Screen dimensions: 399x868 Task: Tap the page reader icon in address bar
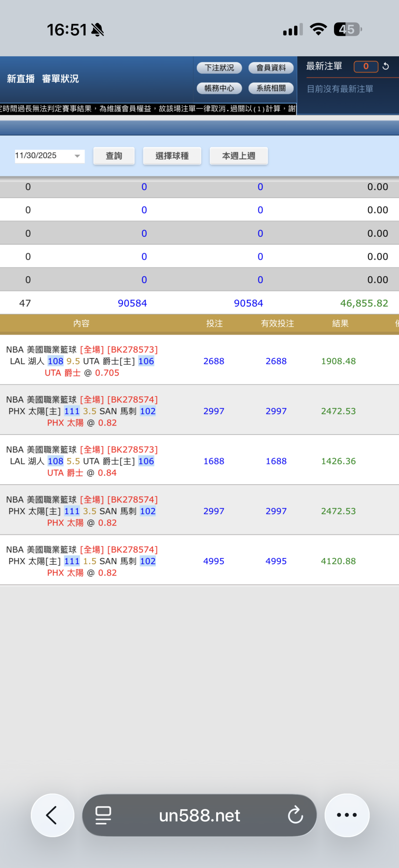point(103,815)
